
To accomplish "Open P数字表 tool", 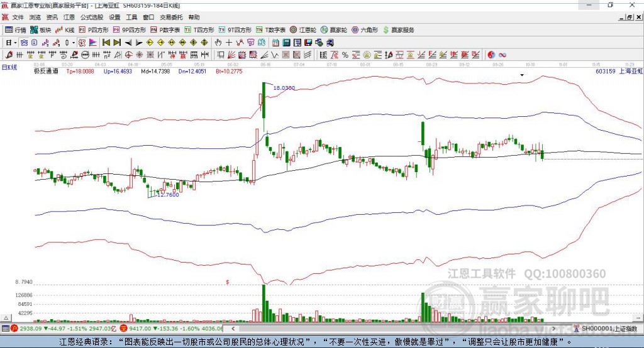I will click(165, 30).
